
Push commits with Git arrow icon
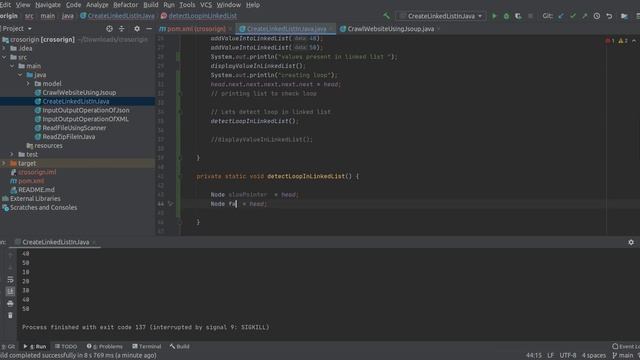(584, 16)
